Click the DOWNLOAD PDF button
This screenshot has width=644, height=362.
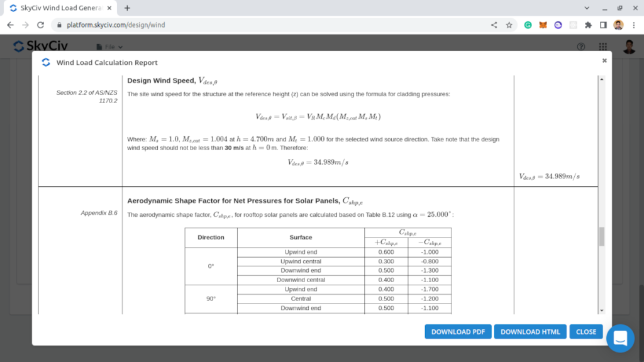458,331
